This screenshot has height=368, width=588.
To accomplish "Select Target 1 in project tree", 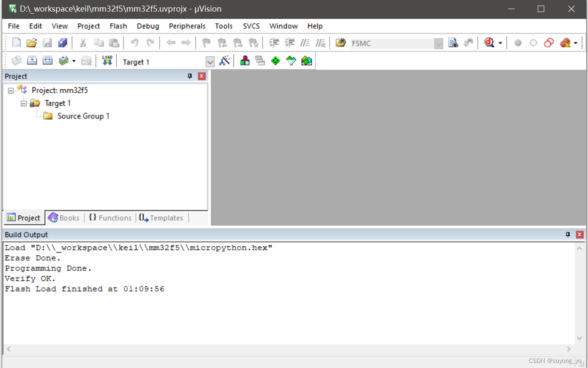I will coord(58,103).
